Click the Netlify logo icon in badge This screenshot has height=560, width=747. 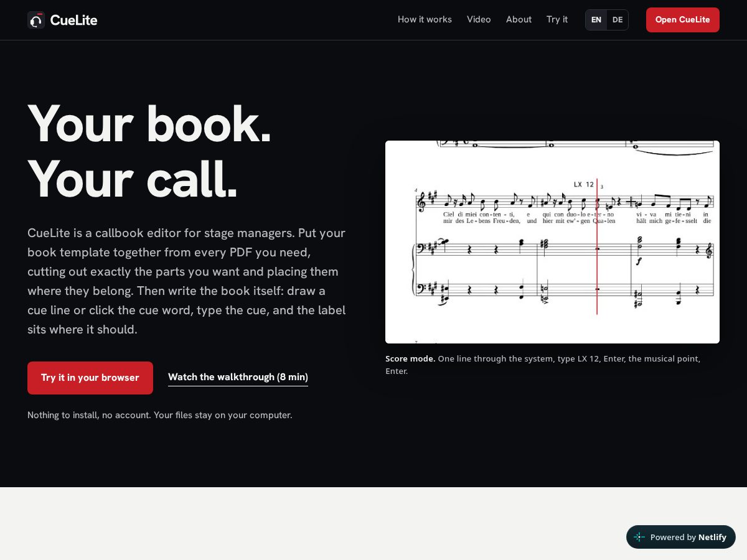coord(639,537)
